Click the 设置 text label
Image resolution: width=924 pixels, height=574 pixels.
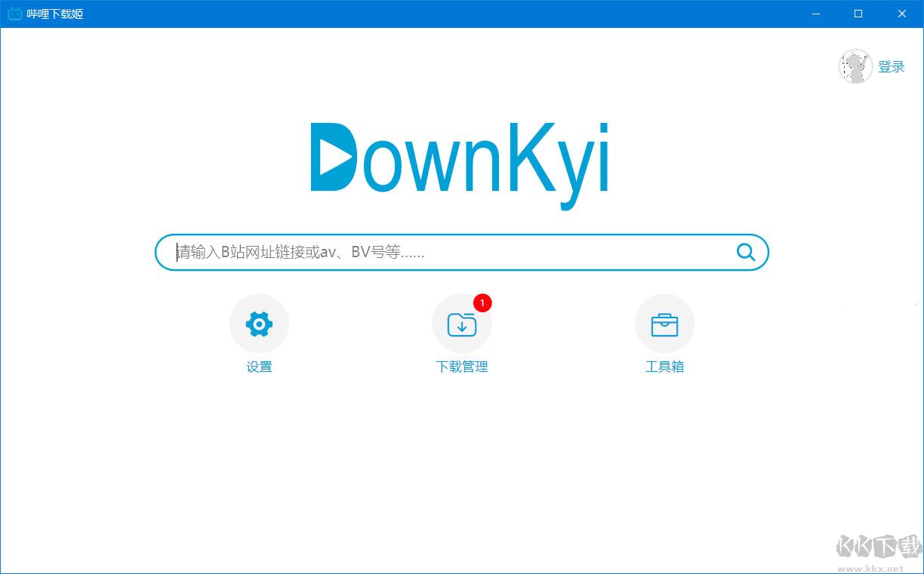click(x=259, y=367)
